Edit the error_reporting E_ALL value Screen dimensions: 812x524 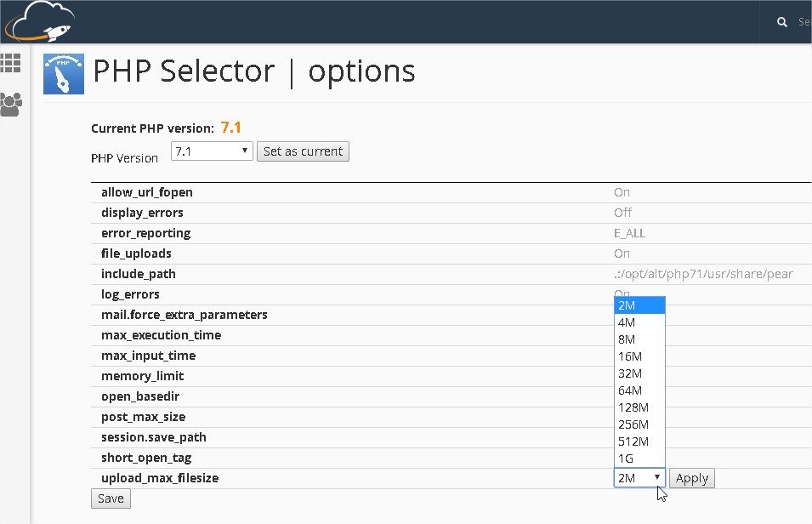click(x=629, y=233)
